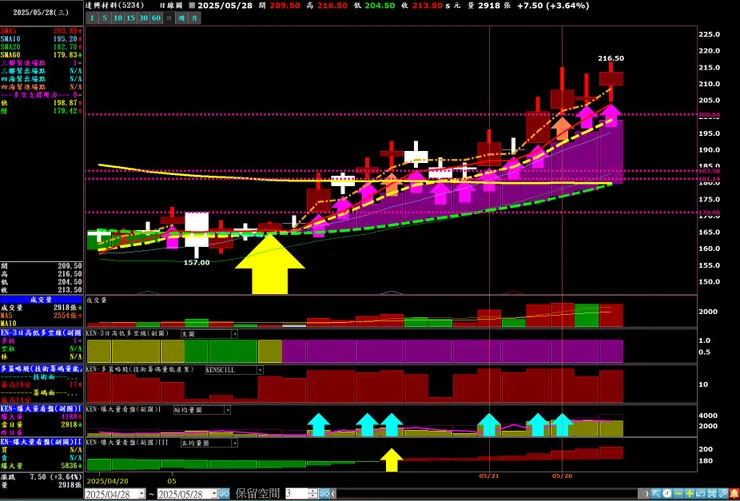Click the minus zoom-out icon

point(678,493)
